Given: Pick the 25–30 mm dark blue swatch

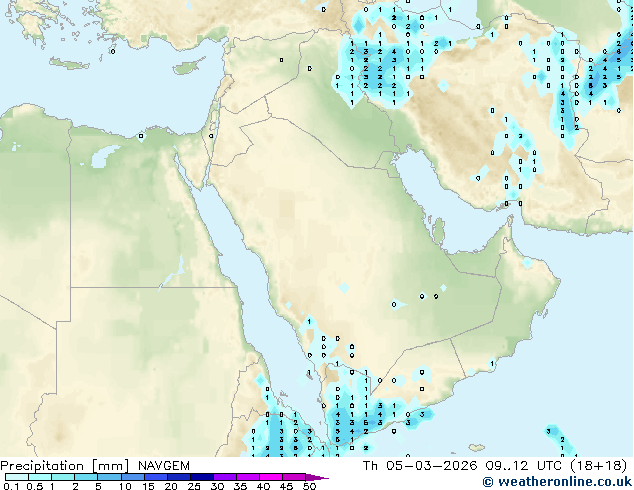Looking at the screenshot, I should pyautogui.click(x=201, y=477).
